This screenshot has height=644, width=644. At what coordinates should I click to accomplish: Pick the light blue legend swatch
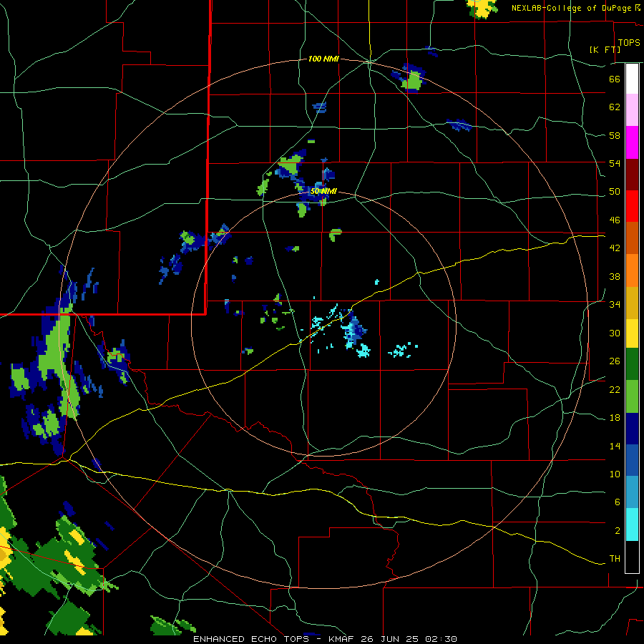point(632,493)
